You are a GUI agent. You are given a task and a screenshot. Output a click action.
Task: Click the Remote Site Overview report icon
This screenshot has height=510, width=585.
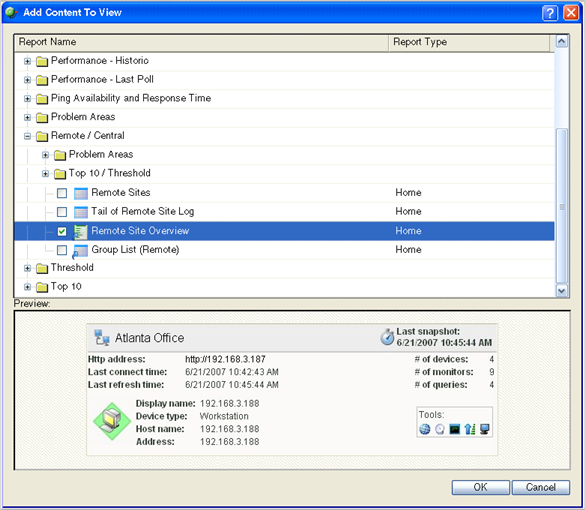point(80,231)
